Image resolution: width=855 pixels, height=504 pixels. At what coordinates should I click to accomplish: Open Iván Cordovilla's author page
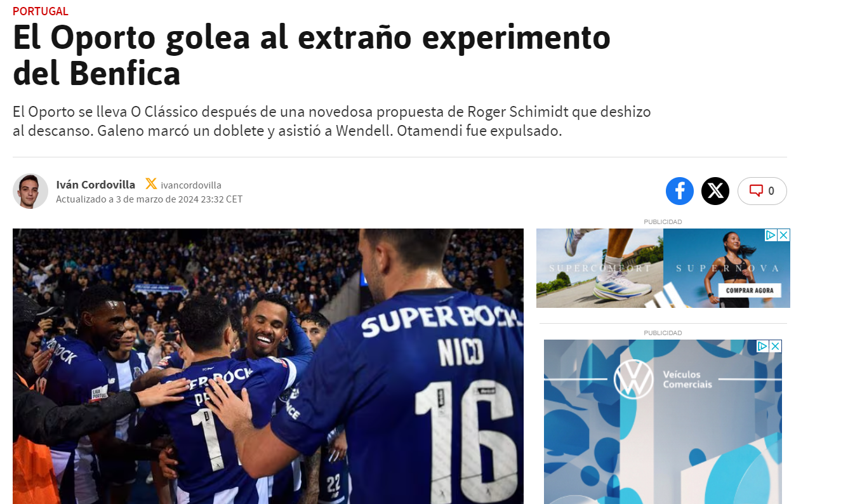click(96, 185)
